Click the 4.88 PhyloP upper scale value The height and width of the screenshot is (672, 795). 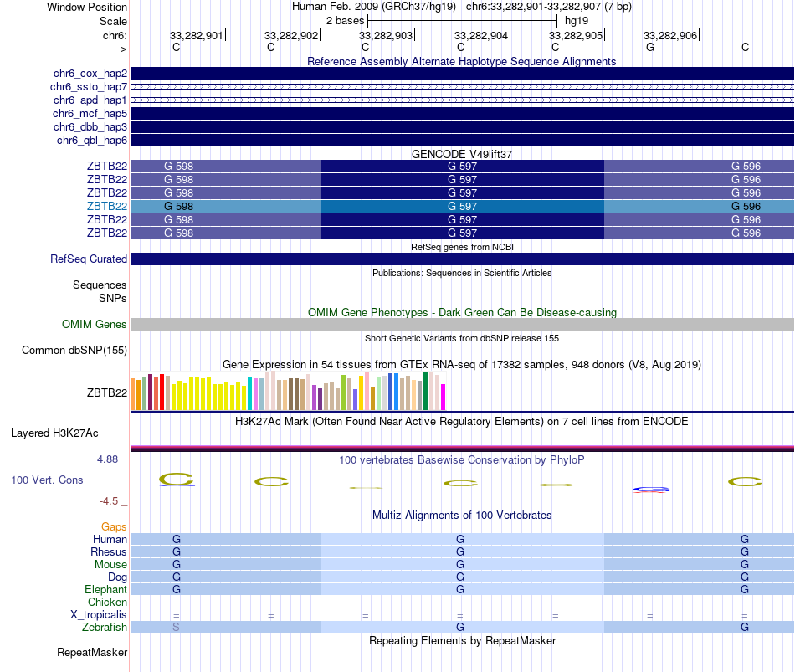point(107,459)
